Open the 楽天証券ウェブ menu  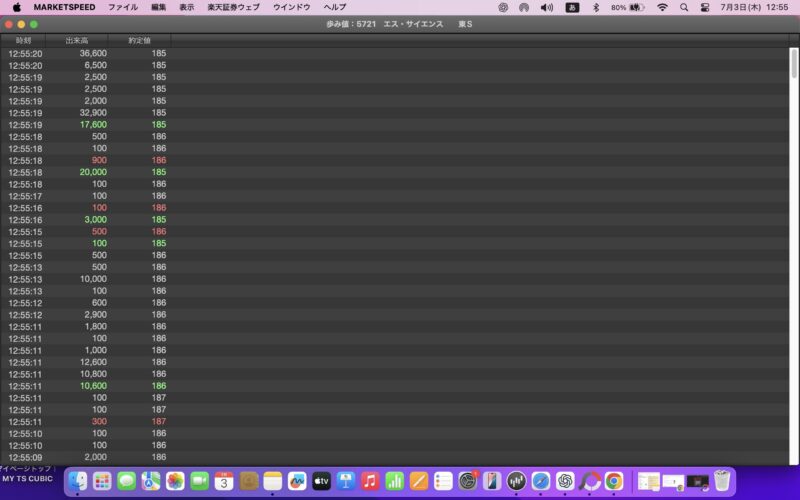(x=234, y=7)
